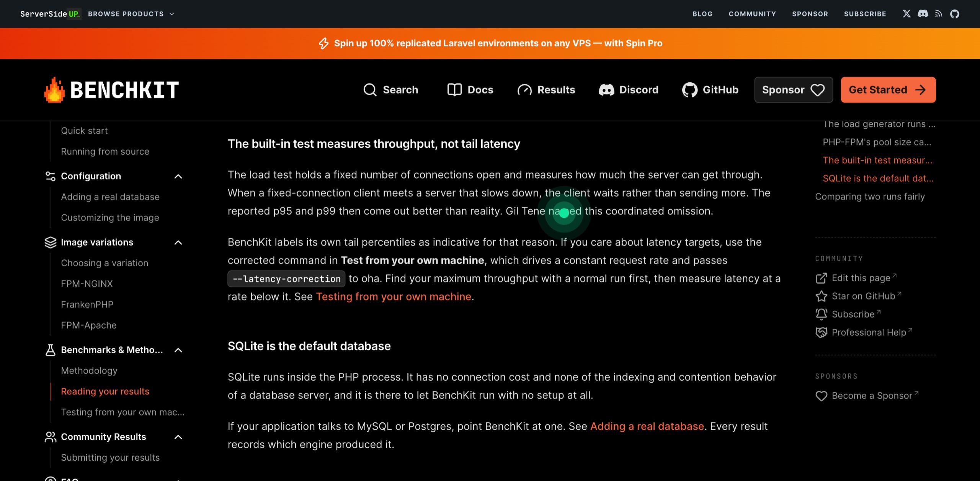The width and height of the screenshot is (980, 481).
Task: Click the Sponsor button in main nav
Action: 793,90
